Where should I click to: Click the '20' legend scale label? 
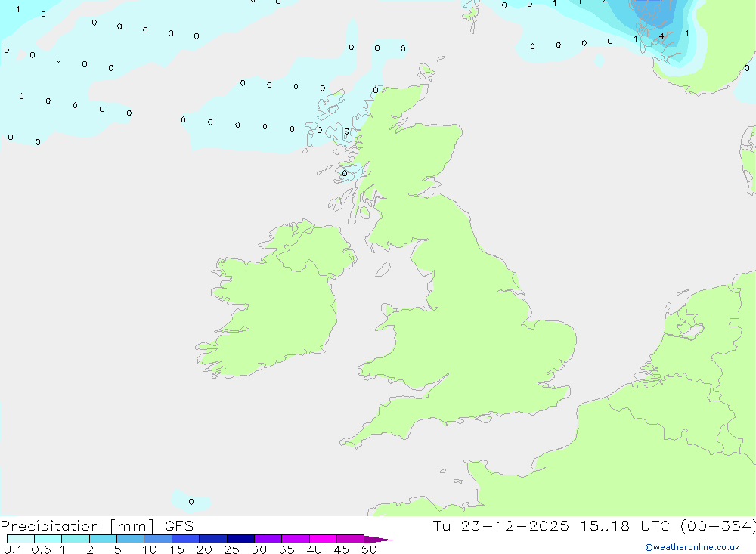[204, 549]
